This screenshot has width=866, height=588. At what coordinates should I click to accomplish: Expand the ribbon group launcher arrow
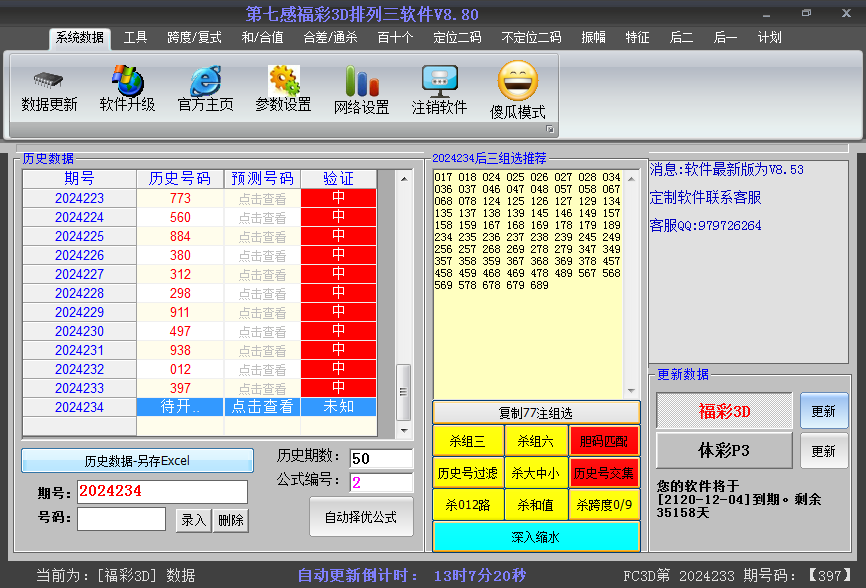pos(550,129)
